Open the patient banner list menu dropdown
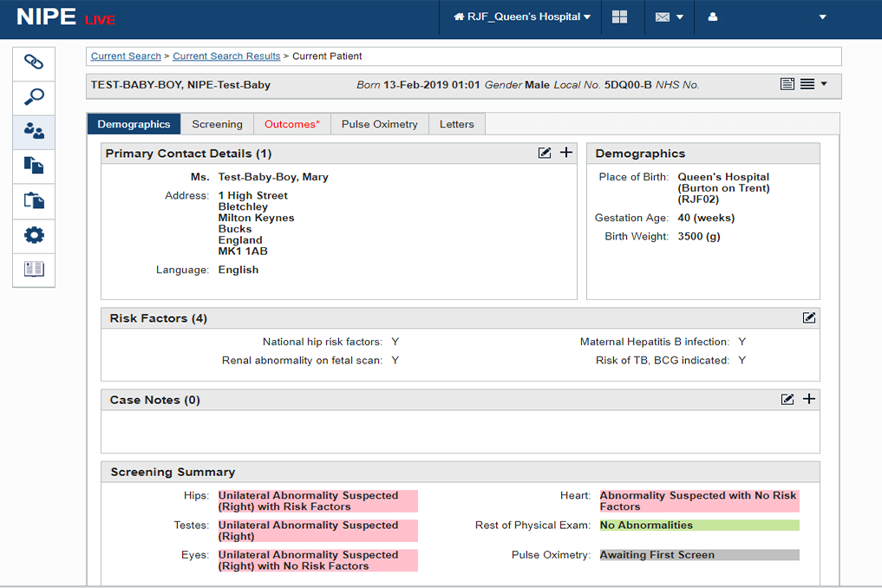Viewport: 882px width, 588px height. (813, 84)
